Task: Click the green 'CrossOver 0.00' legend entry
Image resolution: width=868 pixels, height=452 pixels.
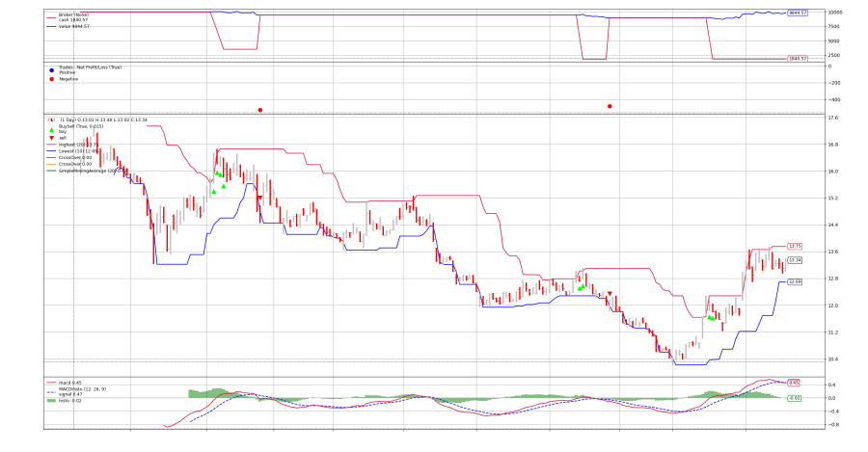Action: point(75,158)
